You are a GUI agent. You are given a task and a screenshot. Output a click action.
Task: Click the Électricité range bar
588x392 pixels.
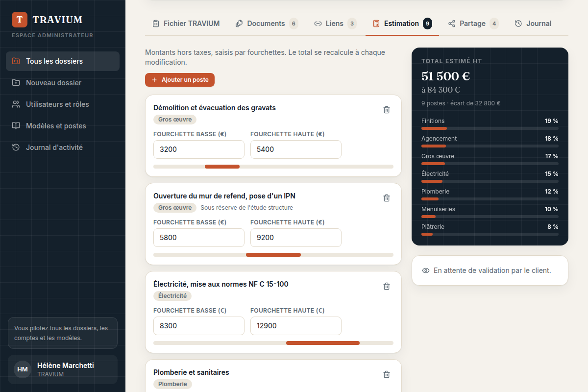tap(273, 343)
